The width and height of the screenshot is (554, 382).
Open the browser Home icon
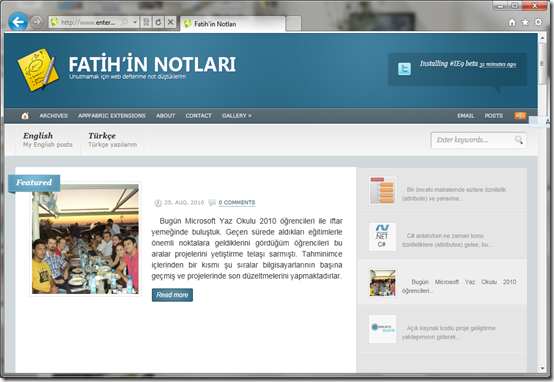click(x=512, y=23)
